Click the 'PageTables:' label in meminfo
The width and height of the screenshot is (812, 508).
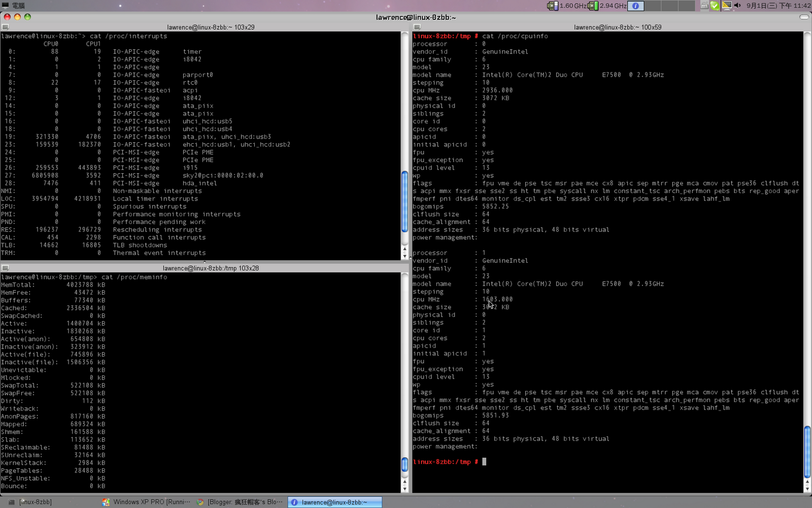(x=21, y=470)
